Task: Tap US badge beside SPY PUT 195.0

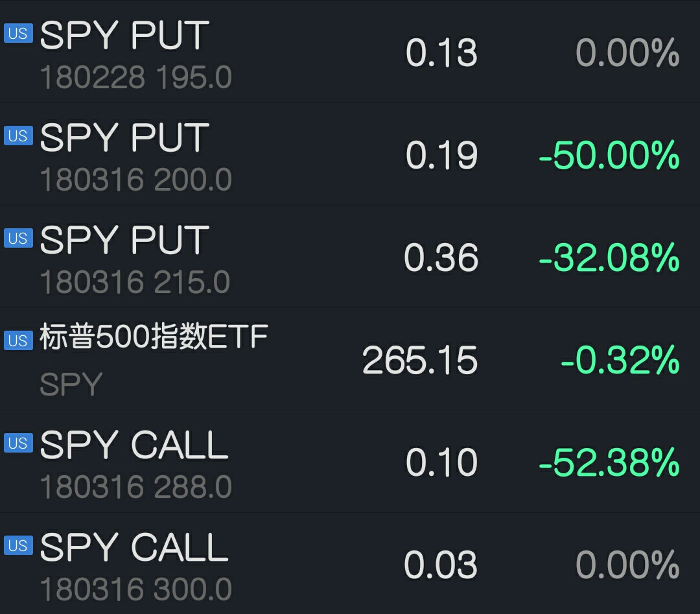Action: (18, 34)
